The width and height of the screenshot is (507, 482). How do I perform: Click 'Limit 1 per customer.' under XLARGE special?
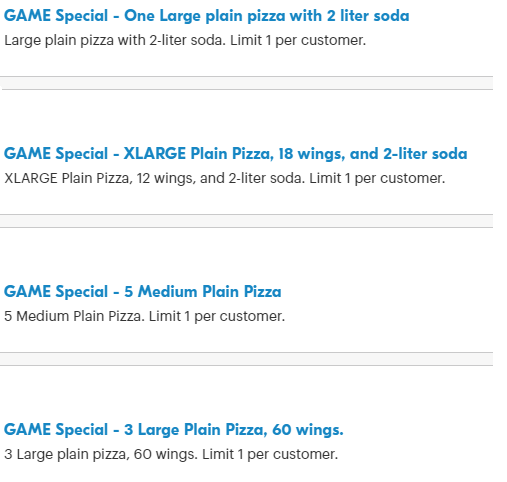[x=377, y=178]
